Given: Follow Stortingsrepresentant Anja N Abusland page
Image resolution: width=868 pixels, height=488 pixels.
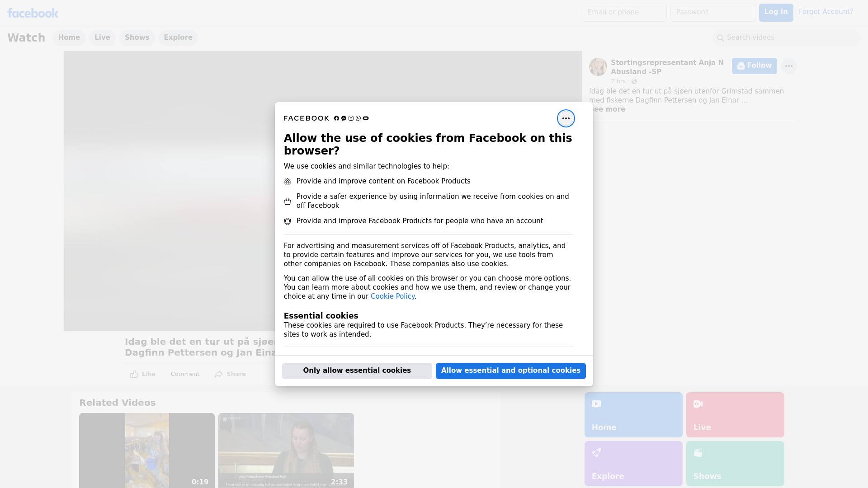Looking at the screenshot, I should (754, 66).
